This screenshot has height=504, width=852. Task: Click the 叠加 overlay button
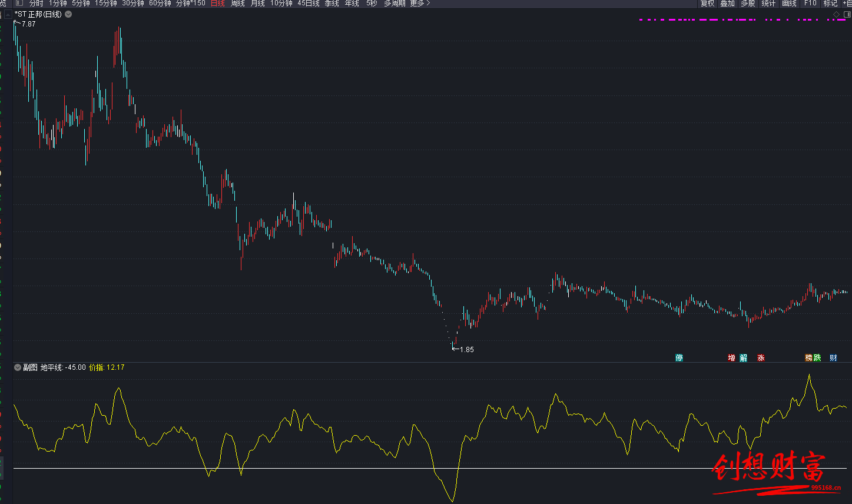click(x=727, y=4)
